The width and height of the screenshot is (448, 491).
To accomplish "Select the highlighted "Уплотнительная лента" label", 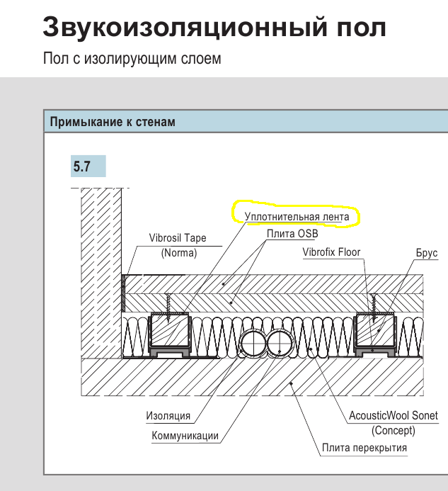I will pos(297,215).
